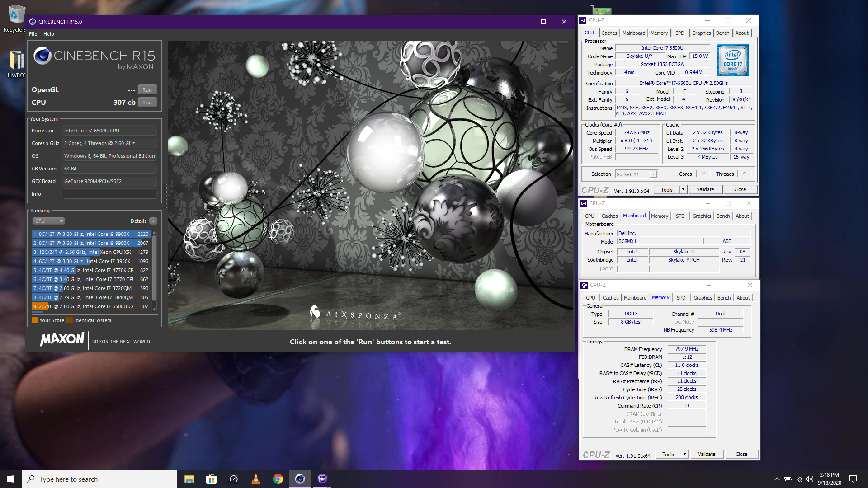Viewport: 868px width, 488px height.
Task: Click top CPU-Z window title icon
Action: tap(583, 20)
